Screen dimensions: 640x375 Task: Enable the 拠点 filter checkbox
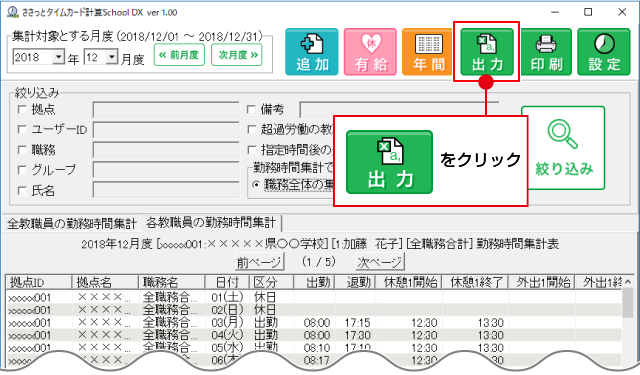pos(22,110)
